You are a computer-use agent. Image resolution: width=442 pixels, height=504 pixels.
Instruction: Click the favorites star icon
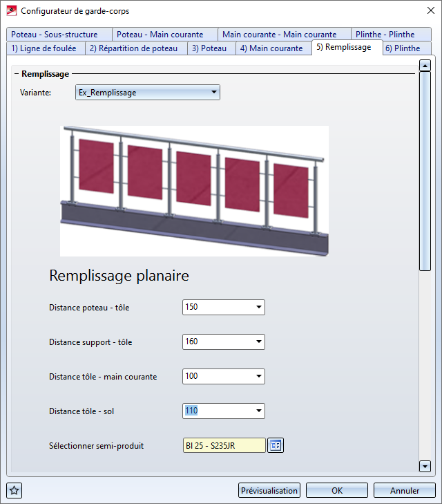click(14, 490)
